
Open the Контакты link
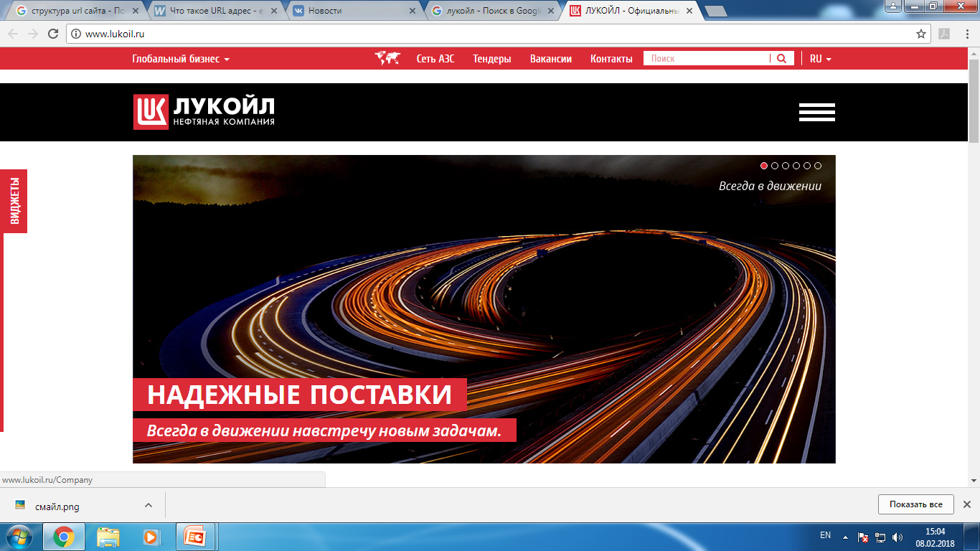[611, 59]
